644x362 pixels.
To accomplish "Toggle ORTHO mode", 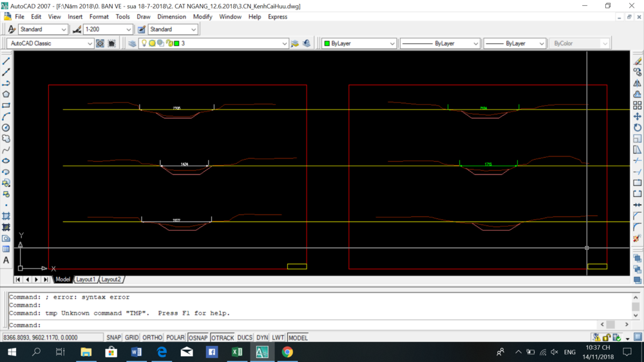I will click(x=153, y=338).
